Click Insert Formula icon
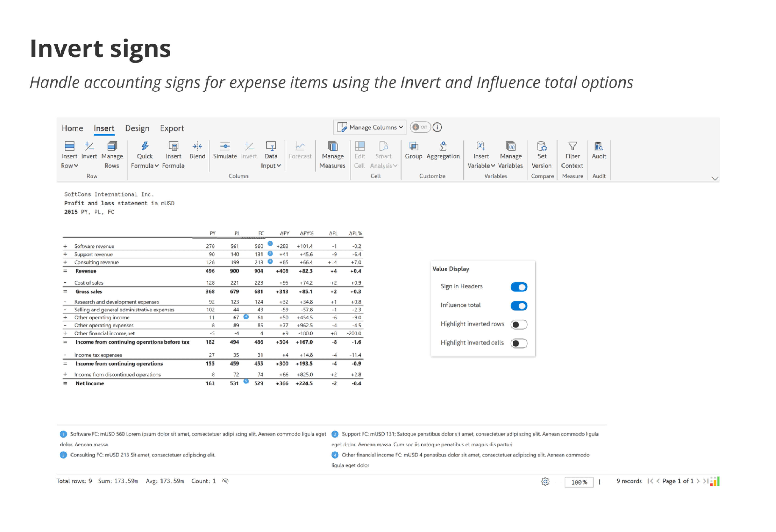 point(173,146)
